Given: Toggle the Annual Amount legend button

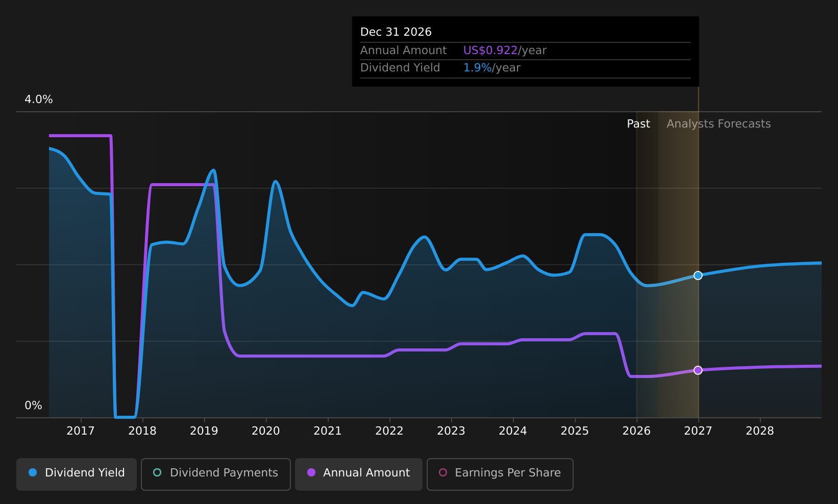Looking at the screenshot, I should tap(359, 474).
